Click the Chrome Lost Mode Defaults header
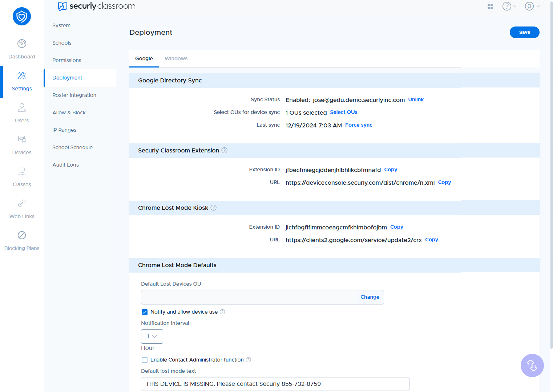This screenshot has width=553, height=392. tap(177, 265)
